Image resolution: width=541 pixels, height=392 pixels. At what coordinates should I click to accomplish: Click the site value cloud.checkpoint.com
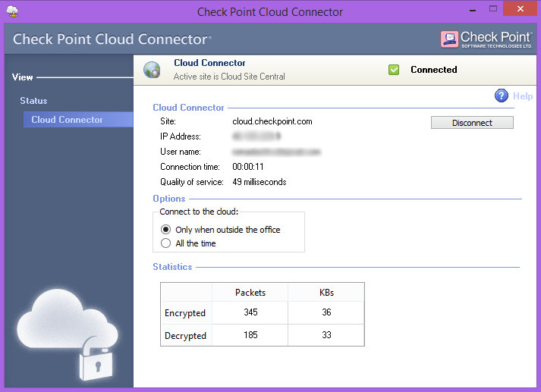(272, 121)
